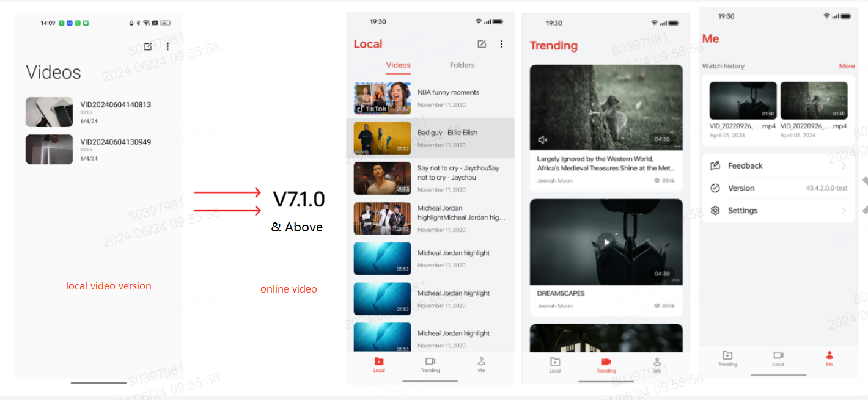
Task: Open the three-dot menu on the Local screen
Action: (501, 44)
